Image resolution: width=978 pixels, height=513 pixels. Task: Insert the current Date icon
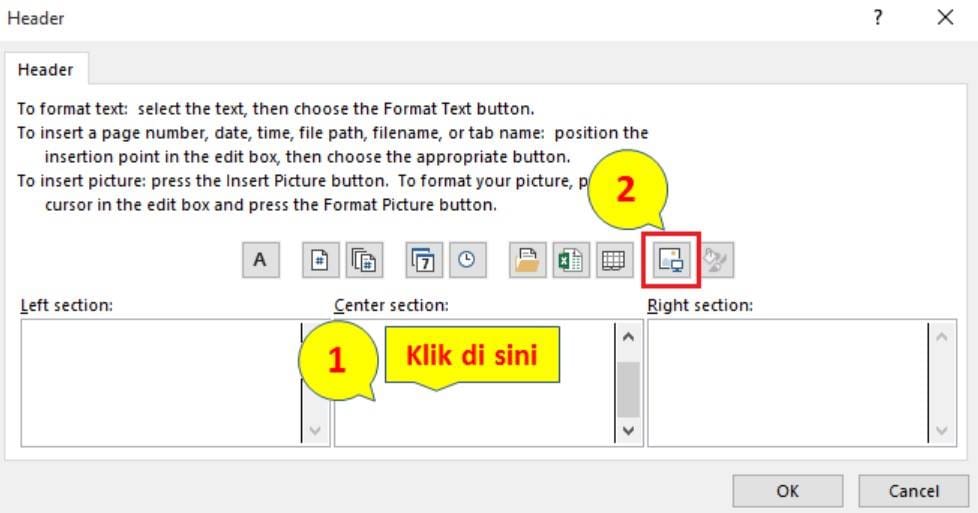424,260
